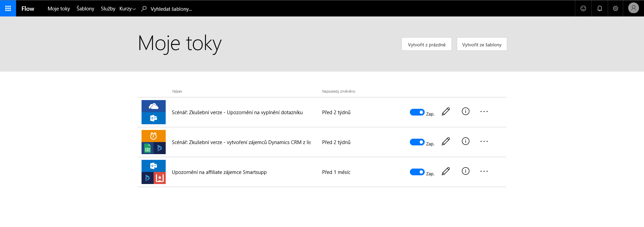Open more options for the dotazník flow
Screen dimensions: 644x227
pos(484,111)
